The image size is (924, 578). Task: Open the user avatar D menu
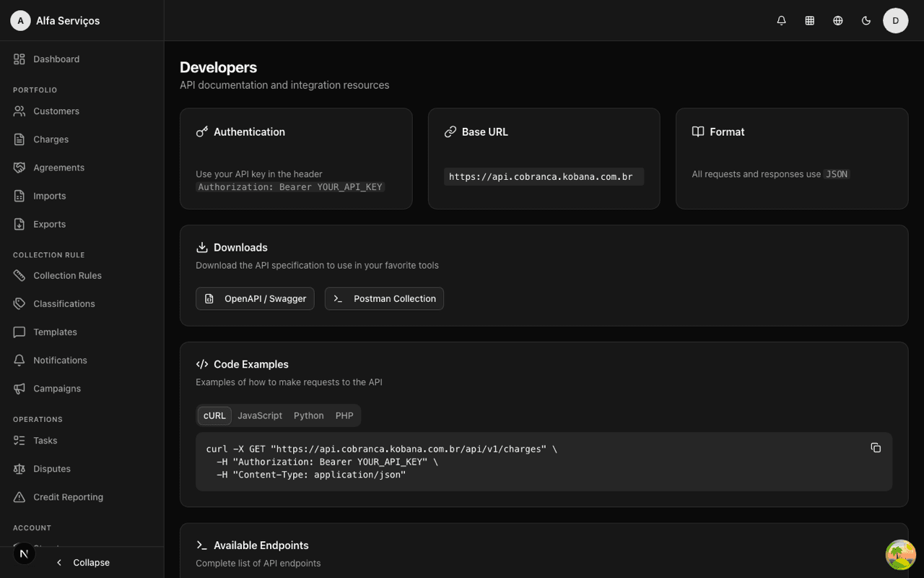click(x=896, y=20)
